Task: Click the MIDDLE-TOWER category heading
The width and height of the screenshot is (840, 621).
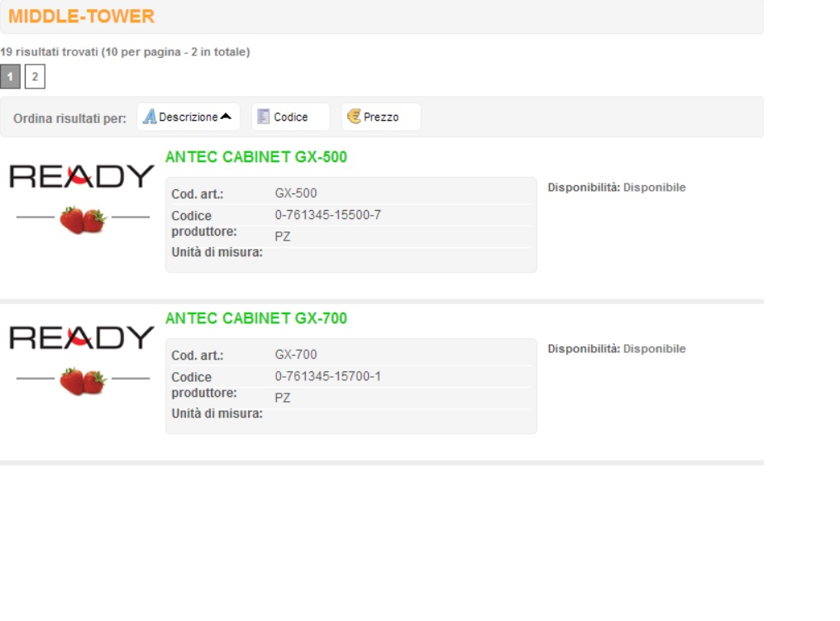Action: [x=81, y=16]
